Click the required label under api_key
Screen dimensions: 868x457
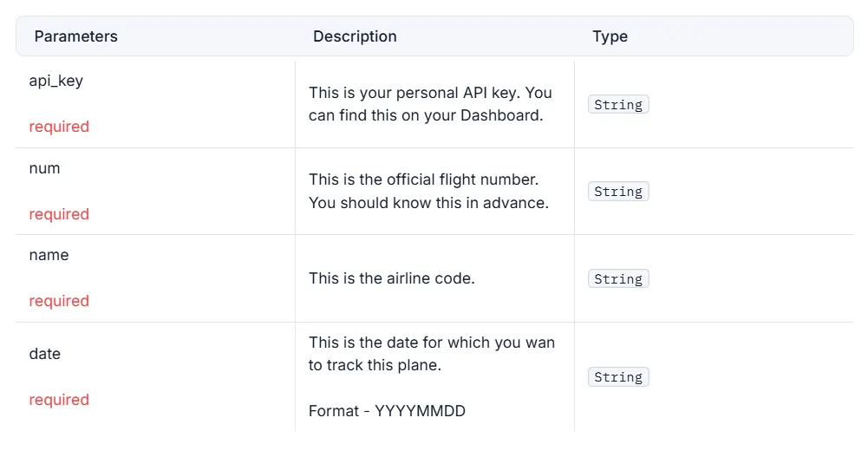(x=59, y=127)
